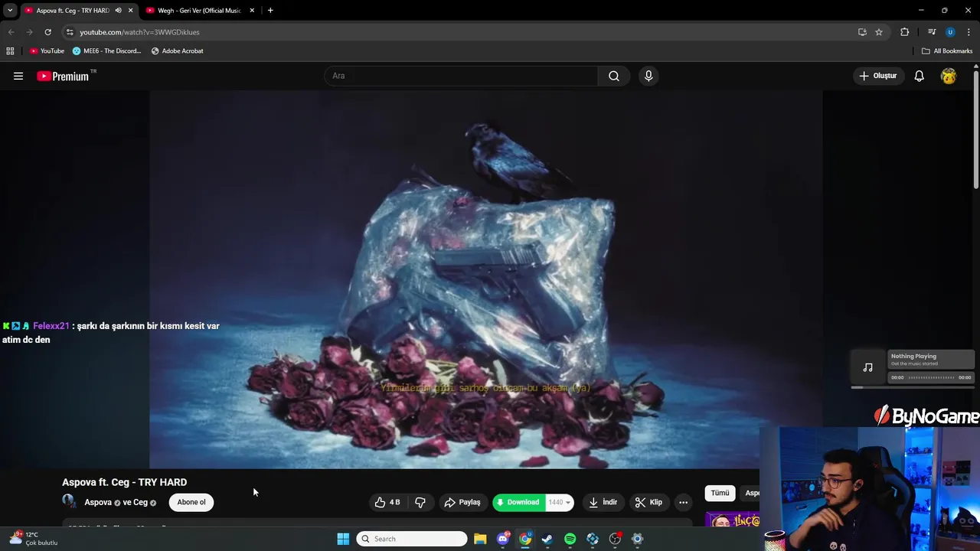
Task: View site information icon in address bar
Action: (70, 32)
